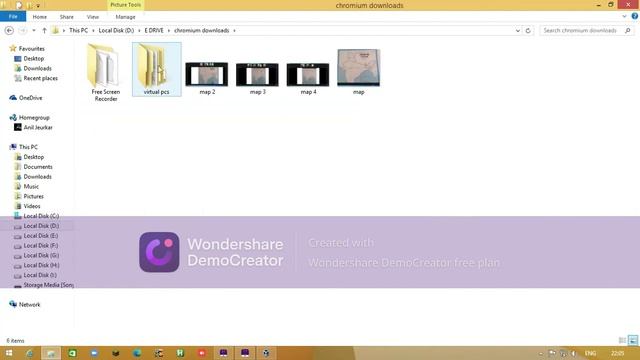
Task: Click the Forward navigation arrow
Action: coord(23,31)
